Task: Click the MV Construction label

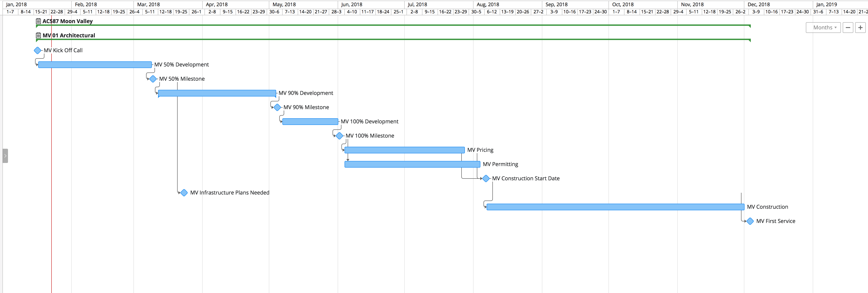Action: click(x=768, y=207)
